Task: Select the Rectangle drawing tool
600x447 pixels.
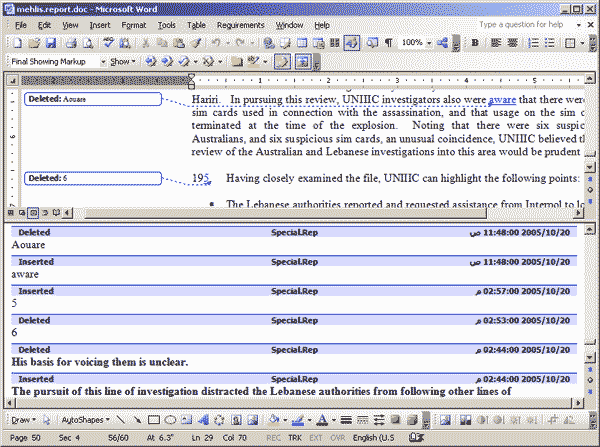Action: (152, 419)
